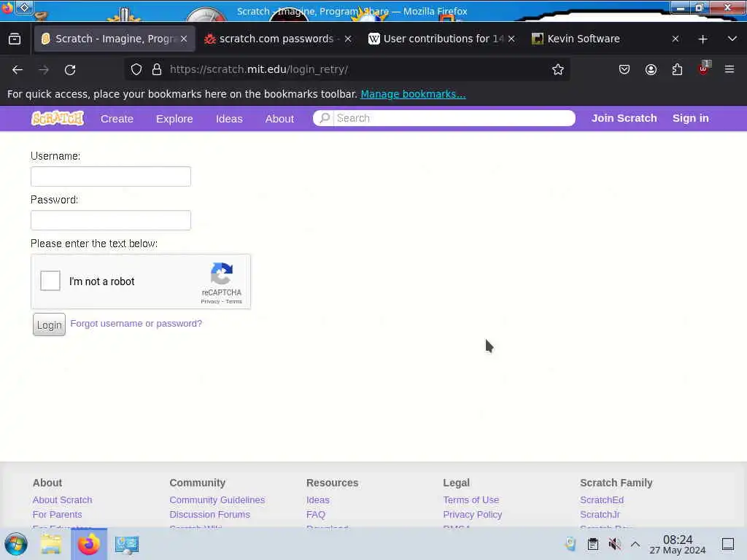Open the Firefox account icon

(651, 69)
